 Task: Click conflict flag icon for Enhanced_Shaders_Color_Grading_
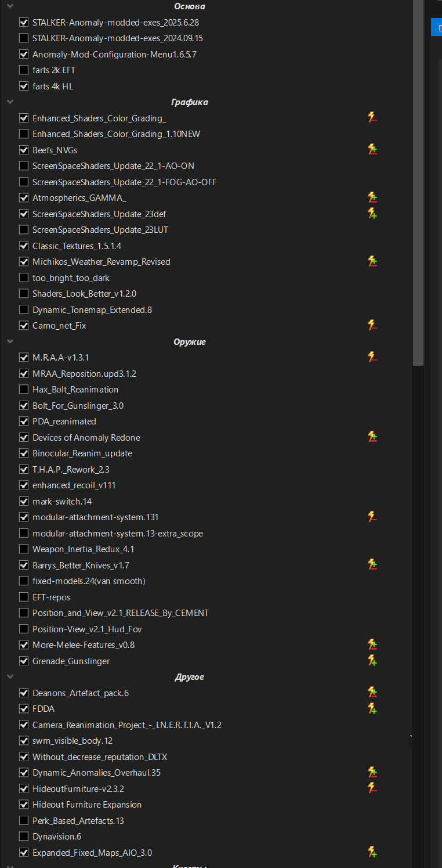pos(372,118)
